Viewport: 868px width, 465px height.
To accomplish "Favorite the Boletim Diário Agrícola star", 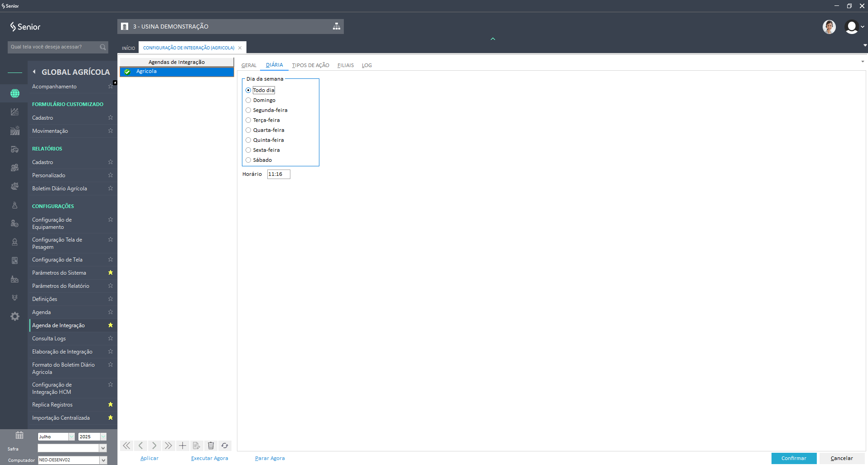I will click(111, 188).
